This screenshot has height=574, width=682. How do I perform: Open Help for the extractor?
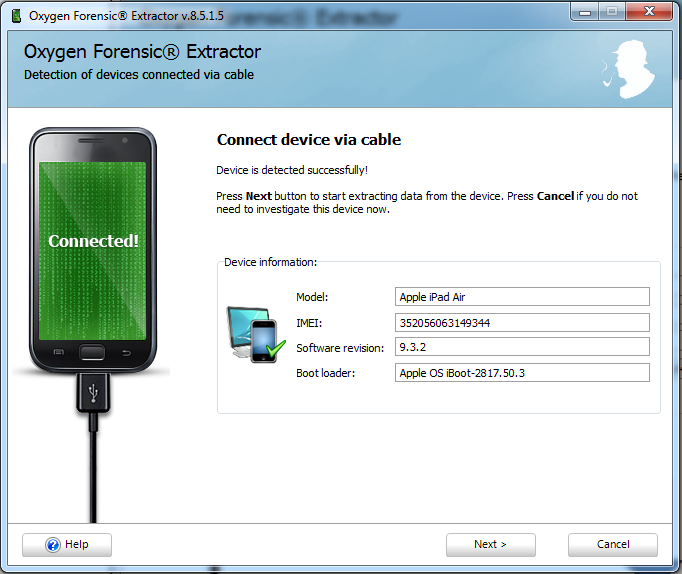click(67, 545)
